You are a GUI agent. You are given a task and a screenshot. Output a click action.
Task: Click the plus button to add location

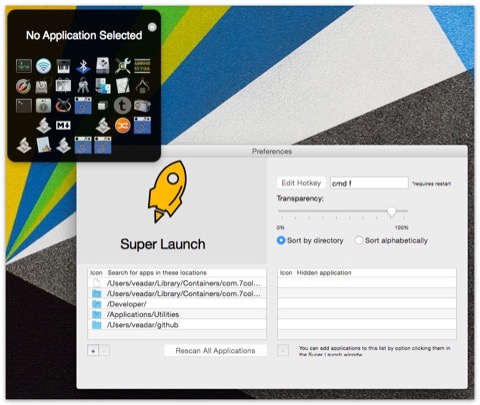click(x=93, y=351)
